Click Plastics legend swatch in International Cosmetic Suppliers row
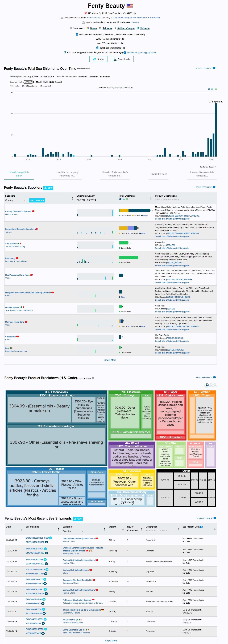The height and width of the screenshot is (644, 228). [120, 233]
